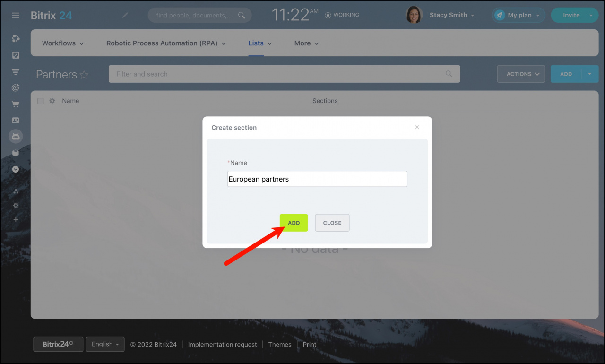Click the CRM funnel icon in sidebar
Image resolution: width=605 pixels, height=364 pixels.
(x=16, y=72)
